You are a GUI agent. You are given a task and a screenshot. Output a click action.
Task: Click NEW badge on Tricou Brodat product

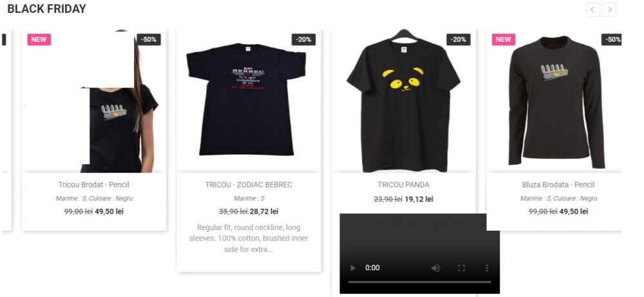pos(39,39)
